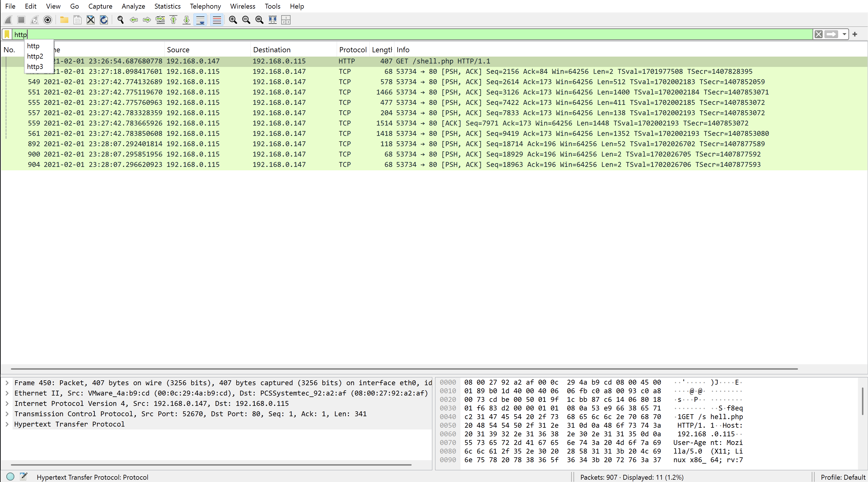The height and width of the screenshot is (482, 868).
Task: Jump to the last packet
Action: click(x=186, y=20)
